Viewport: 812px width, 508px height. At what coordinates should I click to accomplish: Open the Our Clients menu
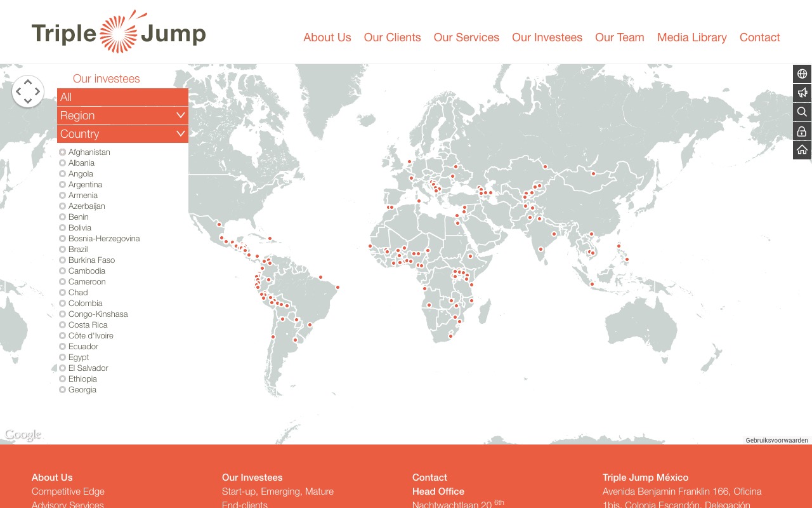pos(392,37)
